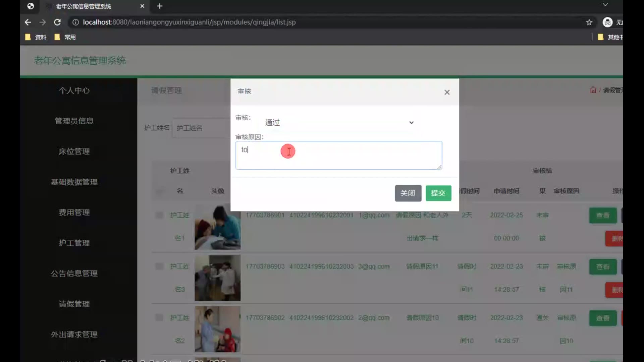Screen dimensions: 644x362
Task: Tick the checkbox for 护工姓名3 row
Action: point(159,266)
